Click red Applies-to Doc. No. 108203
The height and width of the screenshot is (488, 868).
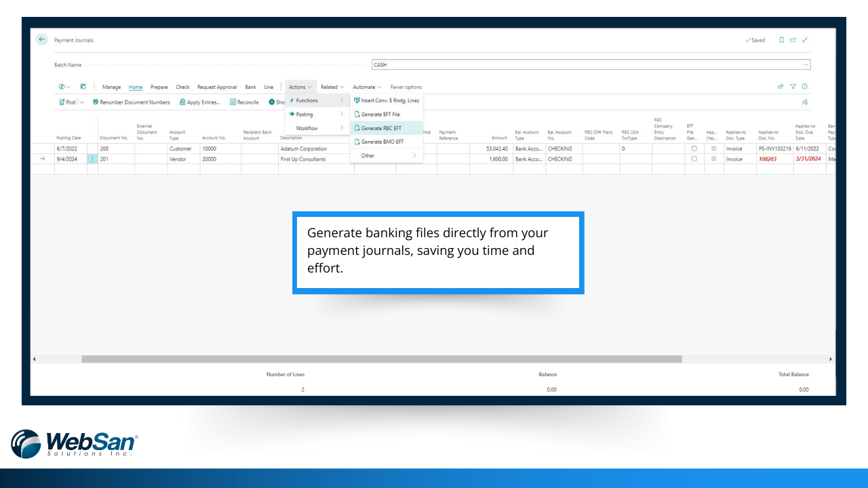tap(774, 159)
